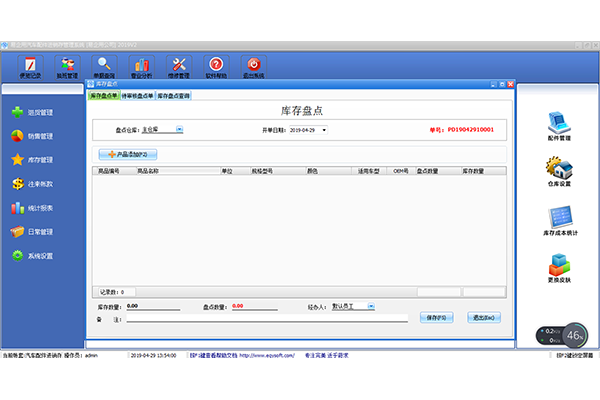Click the empty sidebar search box

(42, 89)
